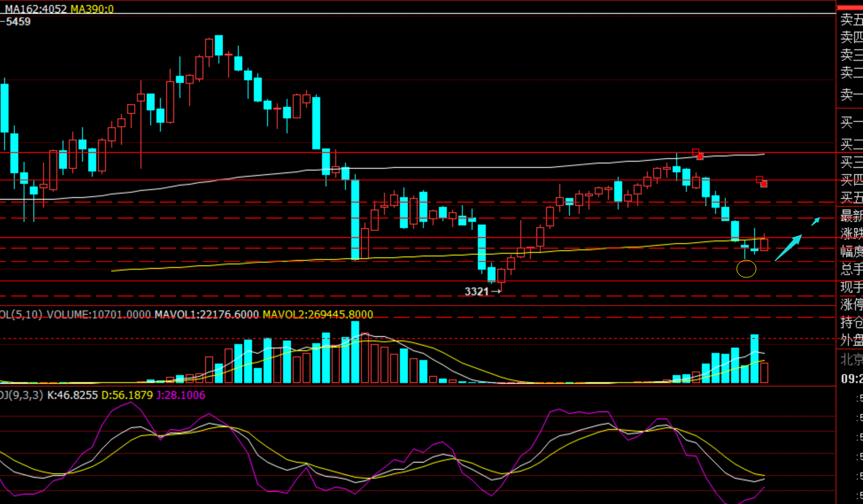Select the 买四 bid row
The width and height of the screenshot is (863, 504).
click(x=851, y=179)
